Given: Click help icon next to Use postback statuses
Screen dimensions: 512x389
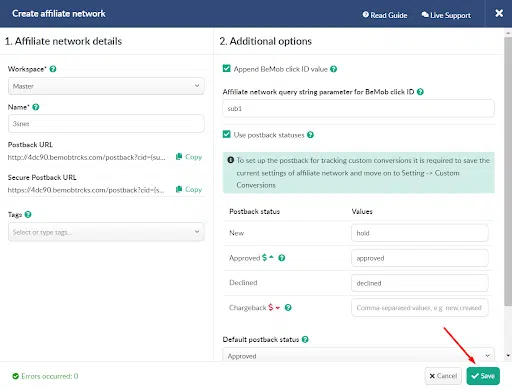Looking at the screenshot, I should click(x=310, y=135).
